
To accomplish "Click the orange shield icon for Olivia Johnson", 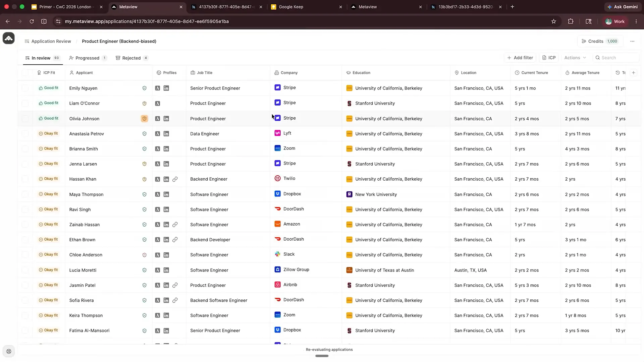I will pyautogui.click(x=144, y=119).
